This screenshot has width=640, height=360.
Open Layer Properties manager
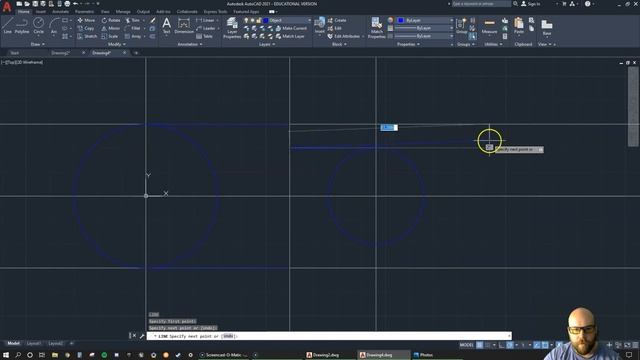click(232, 28)
